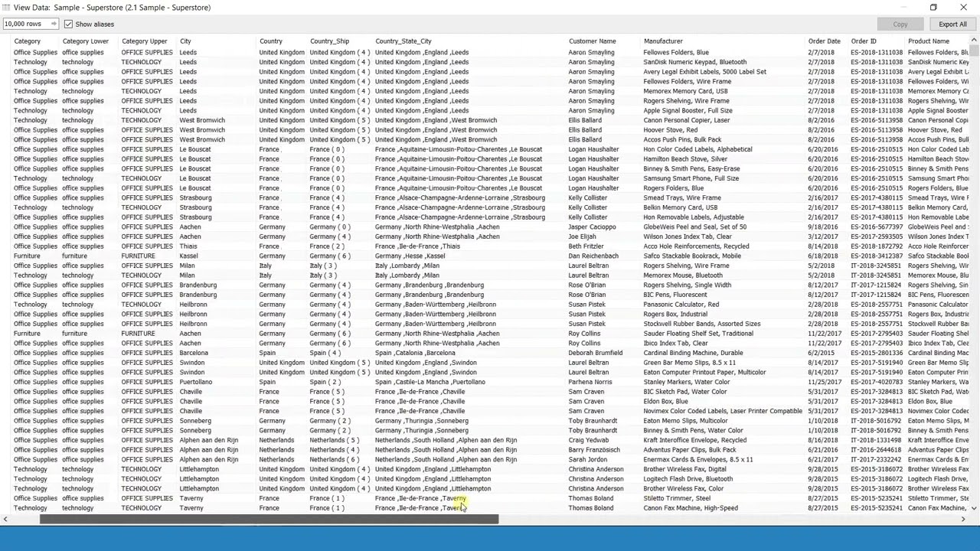Click the arrow in the rows field
980x551 pixels.
pyautogui.click(x=54, y=24)
